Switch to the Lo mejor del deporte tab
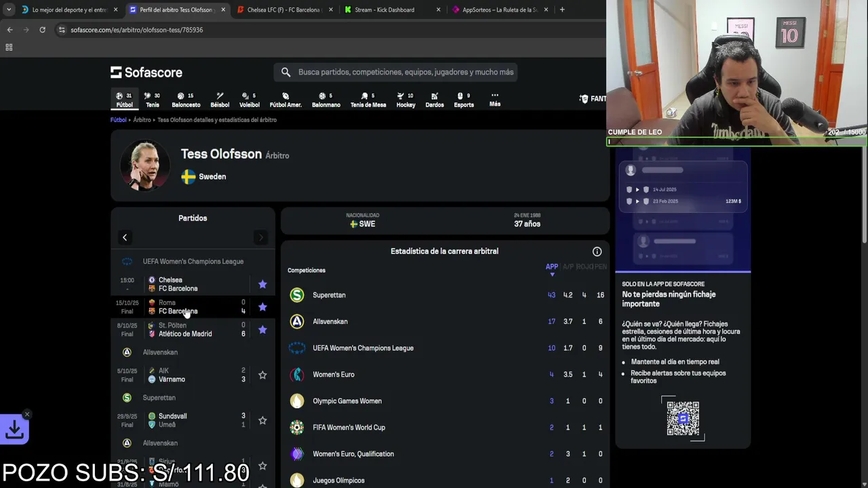This screenshot has height=488, width=868. [x=70, y=9]
